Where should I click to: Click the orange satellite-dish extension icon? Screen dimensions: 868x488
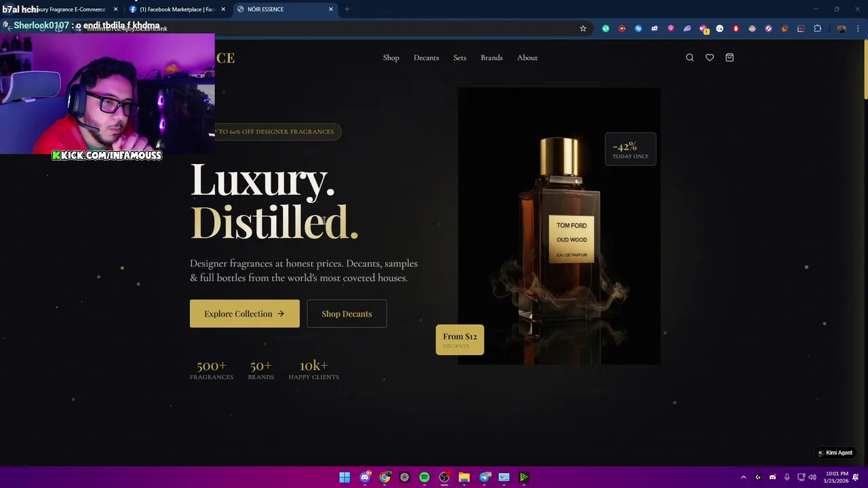point(785,28)
